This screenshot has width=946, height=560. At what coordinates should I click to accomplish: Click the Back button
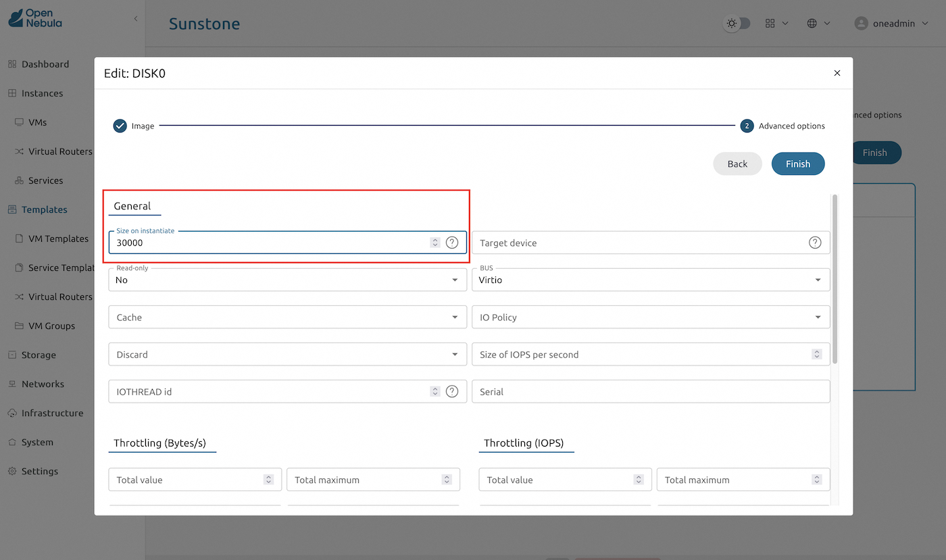(737, 163)
